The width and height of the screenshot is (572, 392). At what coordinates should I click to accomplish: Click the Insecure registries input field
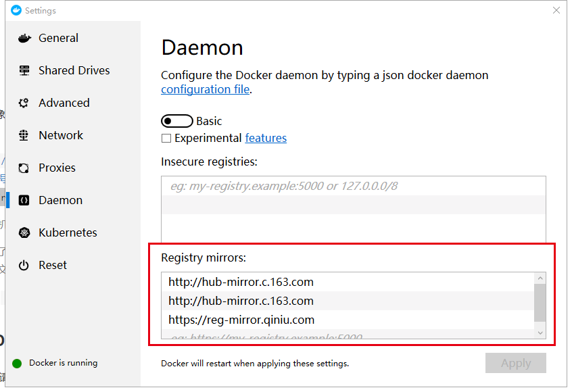tap(353, 186)
